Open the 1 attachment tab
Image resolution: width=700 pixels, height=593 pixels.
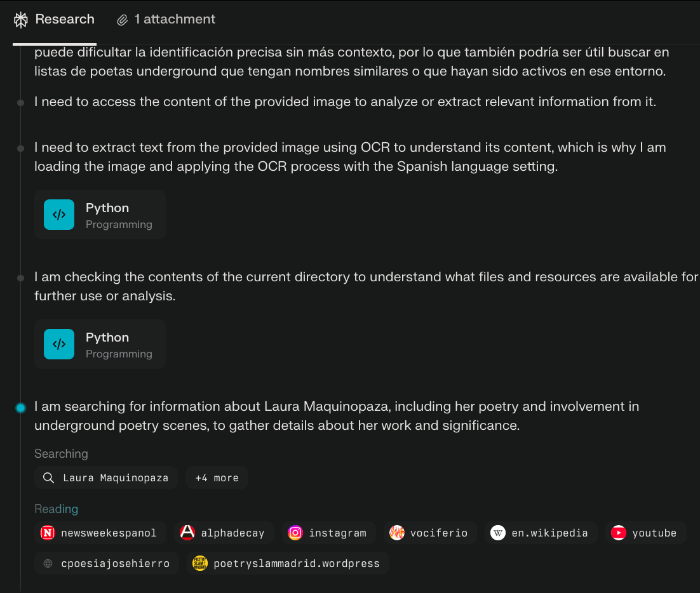(x=166, y=20)
